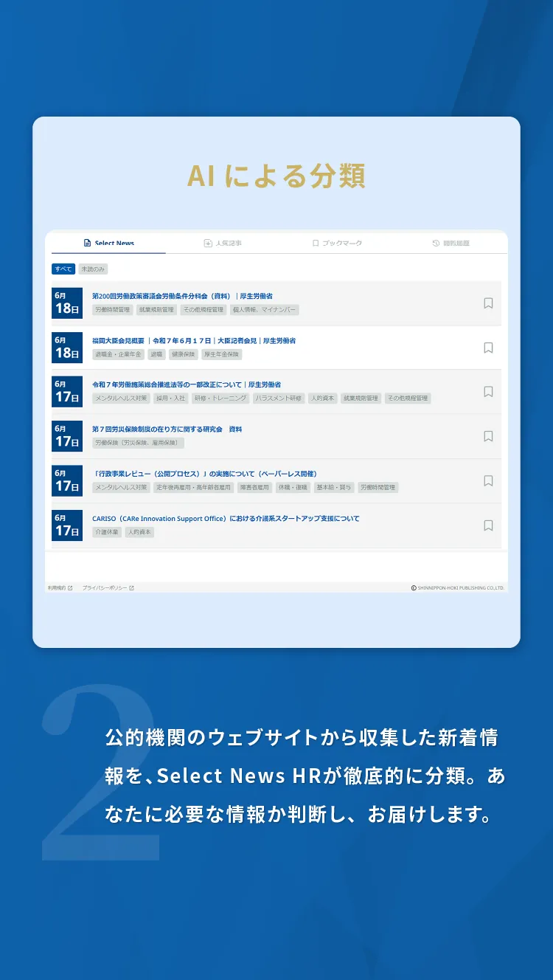Click the 健康保険 tag

(x=183, y=354)
